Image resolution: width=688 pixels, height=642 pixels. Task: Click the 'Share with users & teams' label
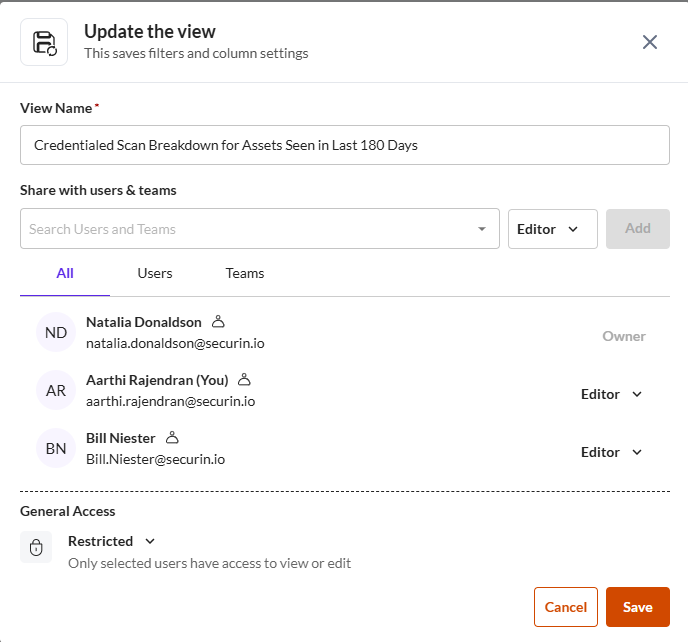pyautogui.click(x=98, y=190)
